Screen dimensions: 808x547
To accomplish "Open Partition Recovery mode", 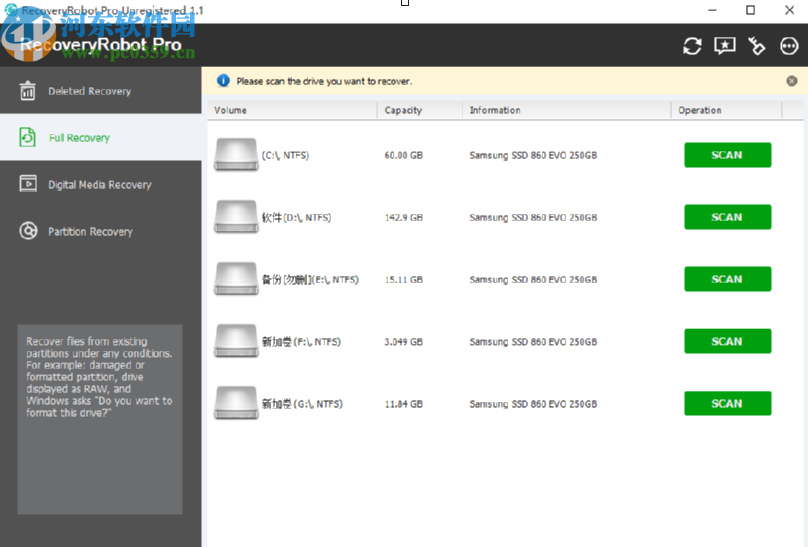I will [100, 231].
